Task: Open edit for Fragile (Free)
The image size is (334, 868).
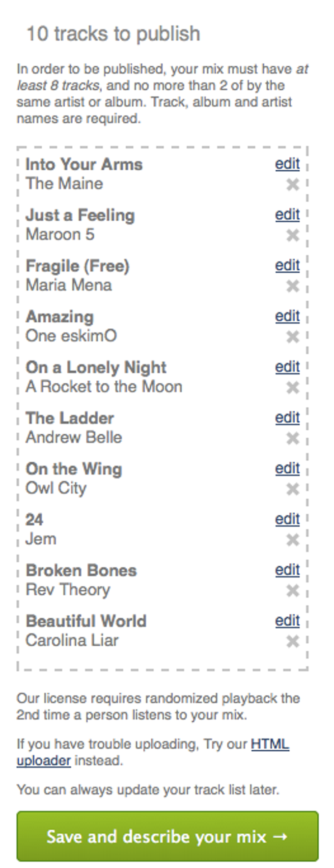Action: pos(287,265)
